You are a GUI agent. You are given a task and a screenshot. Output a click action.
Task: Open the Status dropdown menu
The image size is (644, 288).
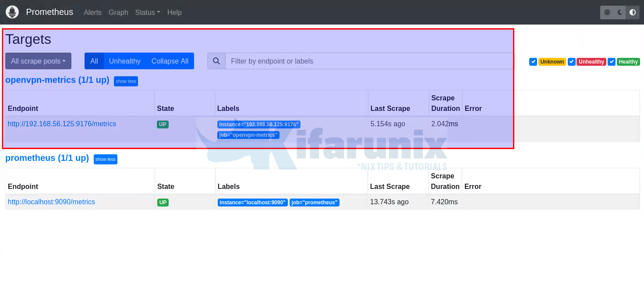(148, 12)
